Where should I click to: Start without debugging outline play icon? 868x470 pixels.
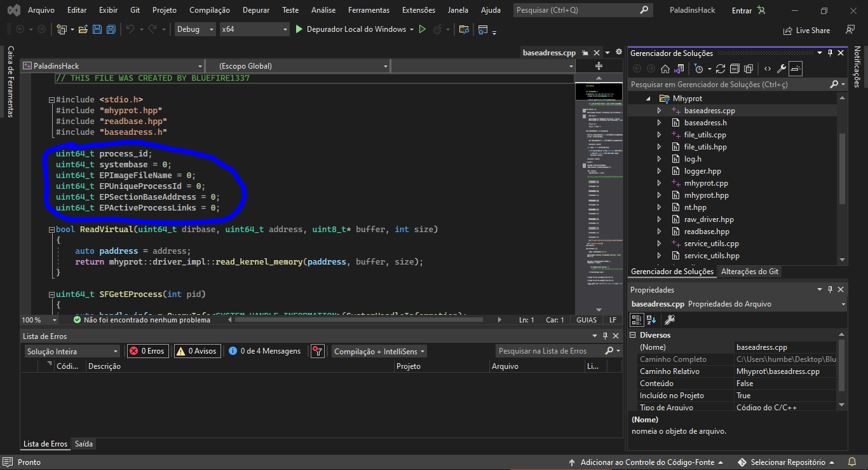pos(421,29)
